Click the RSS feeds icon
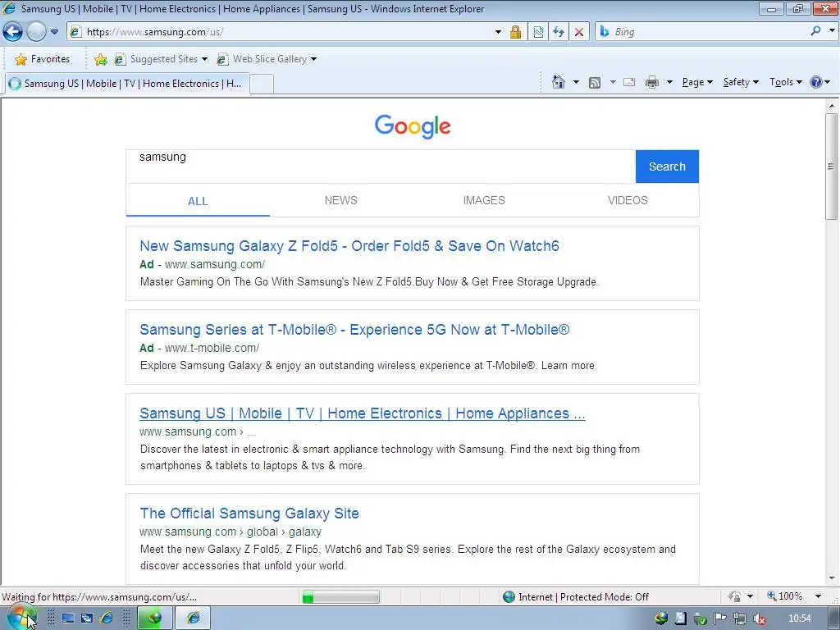Viewport: 840px width, 630px height. pyautogui.click(x=595, y=83)
